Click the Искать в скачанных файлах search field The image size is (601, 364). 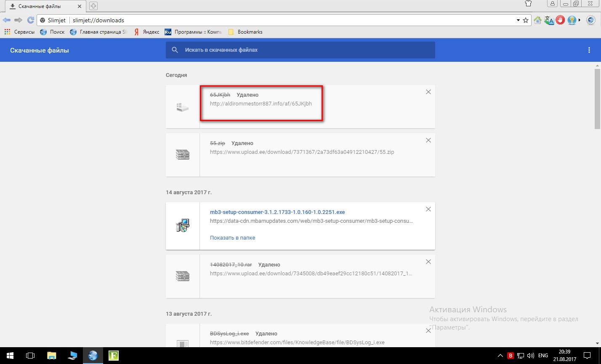[300, 50]
